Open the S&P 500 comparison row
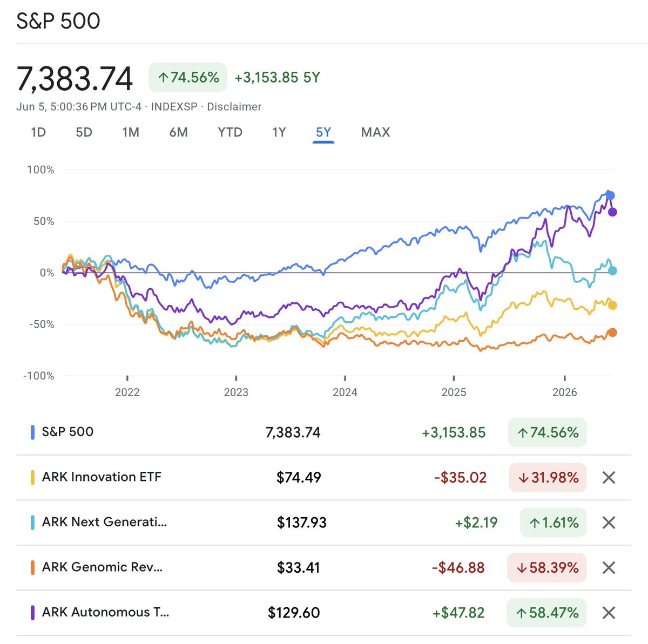 pos(323,432)
